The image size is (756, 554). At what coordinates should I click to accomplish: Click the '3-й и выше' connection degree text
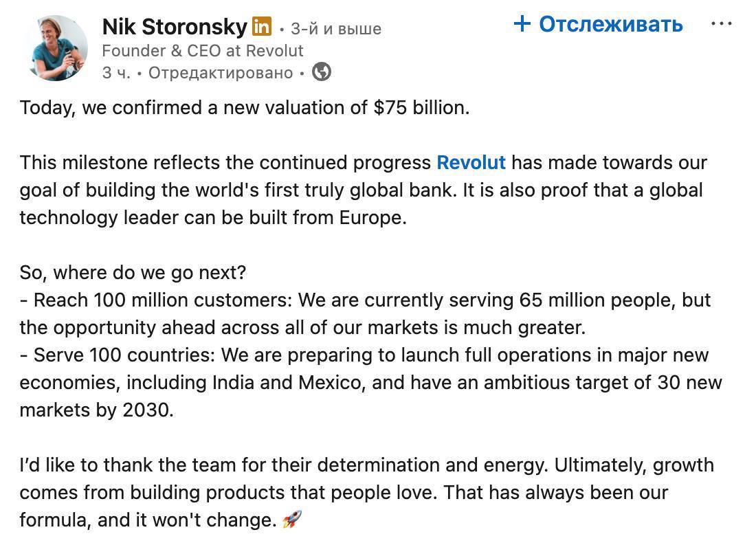[337, 28]
